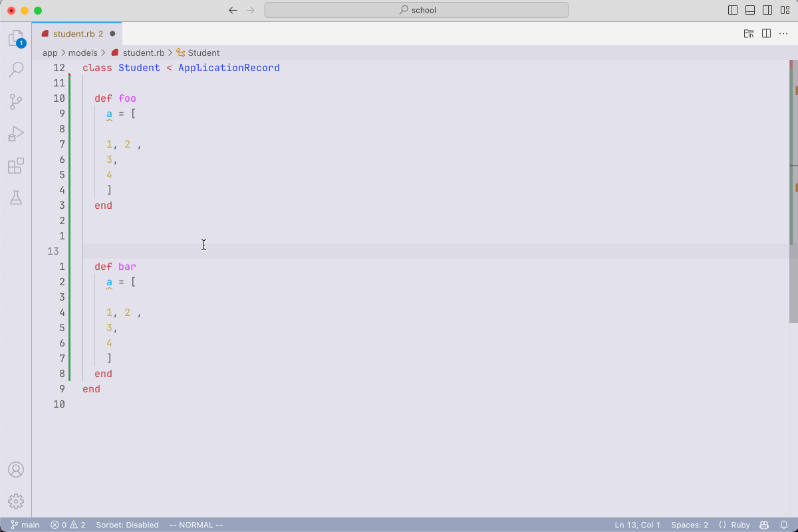The image size is (798, 532).
Task: Open the Extensions view
Action: 16,166
